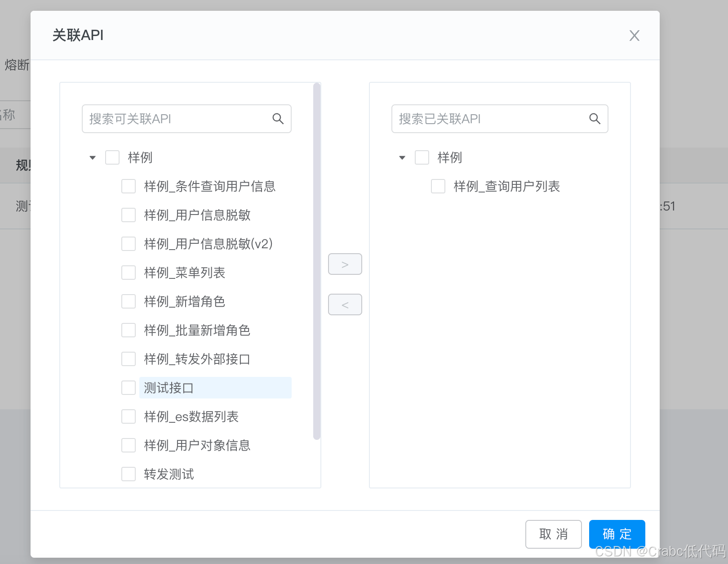Collapse the 样例 tree in right panel
This screenshot has height=564, width=728.
click(x=401, y=157)
